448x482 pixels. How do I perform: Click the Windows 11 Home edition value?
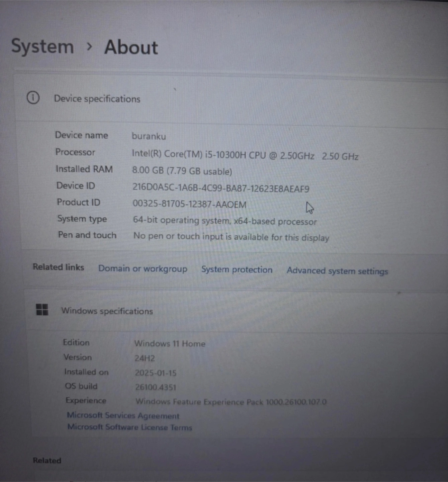point(170,343)
